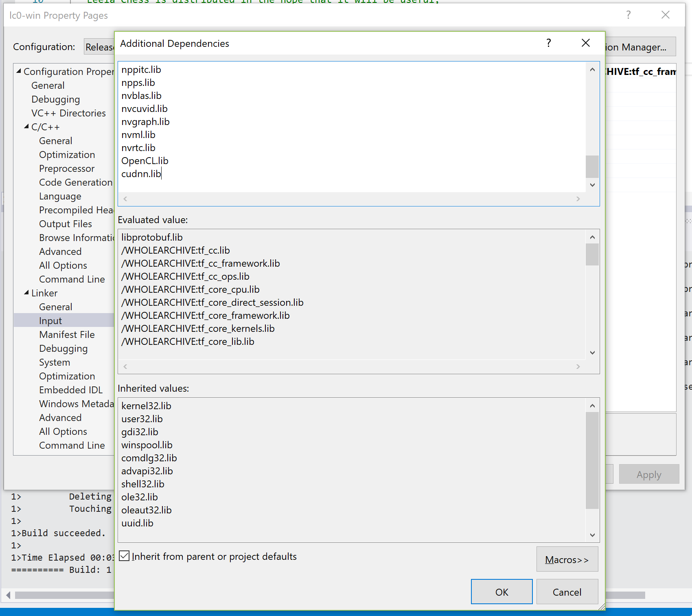Place cursor after cudnn.lib in the edit box

[x=162, y=173]
